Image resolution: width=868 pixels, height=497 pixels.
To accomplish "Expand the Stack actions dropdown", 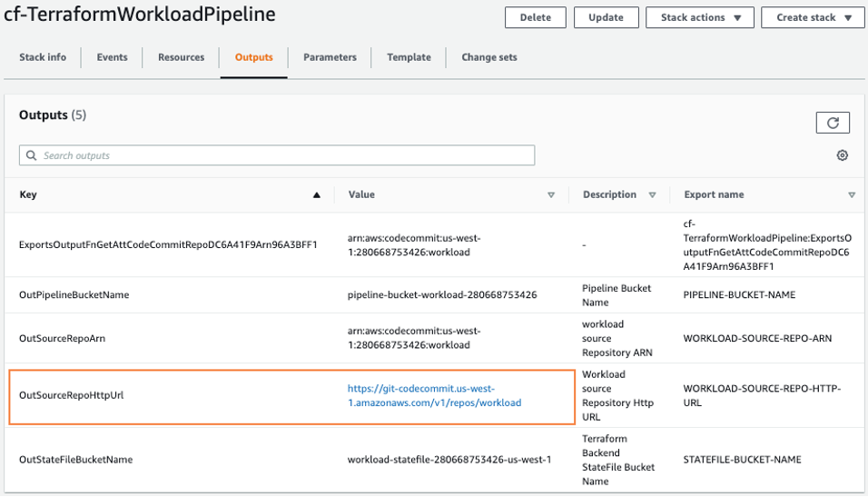I will (700, 17).
